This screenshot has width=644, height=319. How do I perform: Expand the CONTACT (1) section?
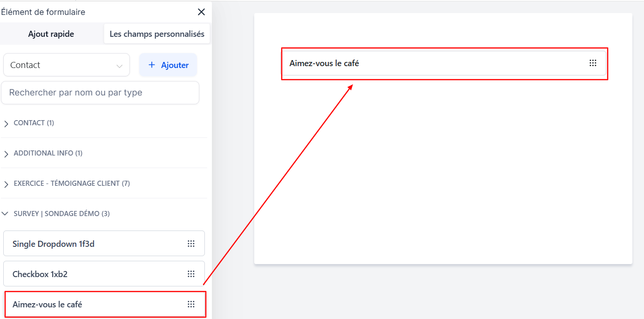tap(34, 123)
